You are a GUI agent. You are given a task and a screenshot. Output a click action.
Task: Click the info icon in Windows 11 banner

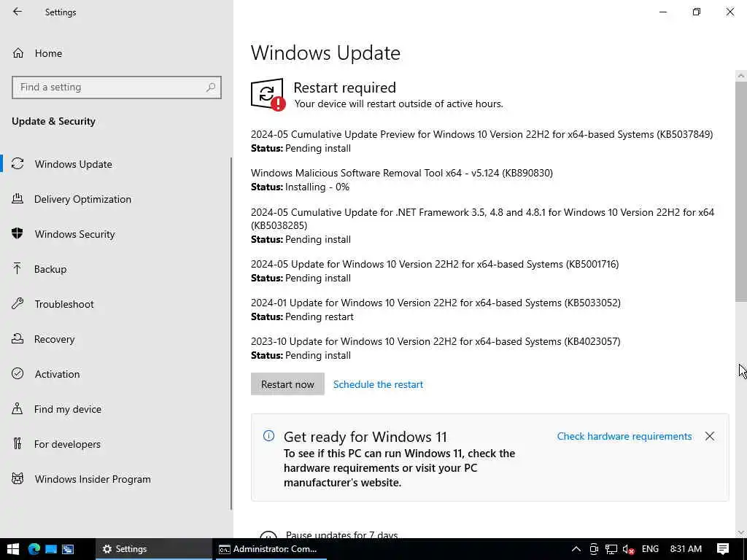268,436
